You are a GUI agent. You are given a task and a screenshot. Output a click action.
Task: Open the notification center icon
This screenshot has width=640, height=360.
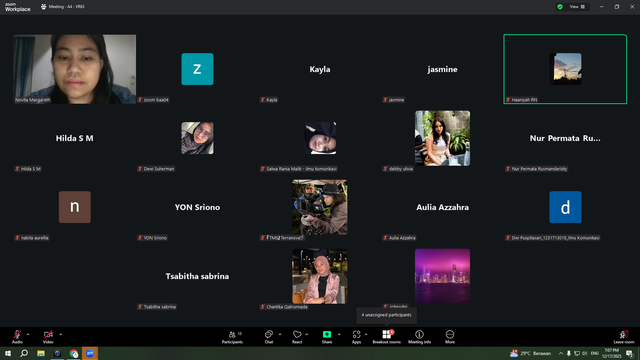(x=629, y=353)
